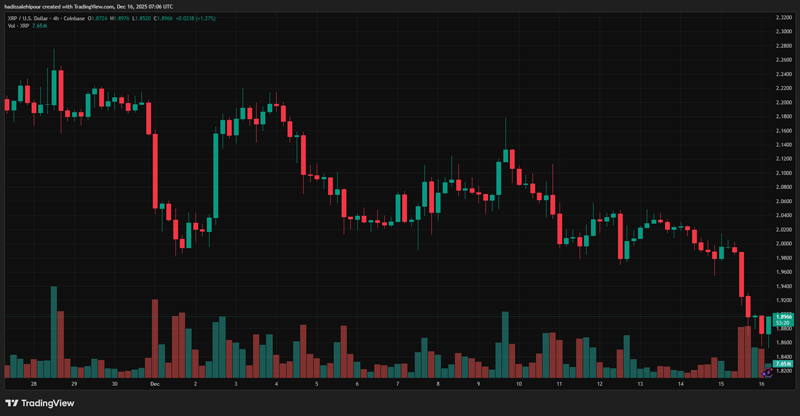Click the Vol · XRP indicator label
Image resolution: width=800 pixels, height=416 pixels.
pos(20,25)
